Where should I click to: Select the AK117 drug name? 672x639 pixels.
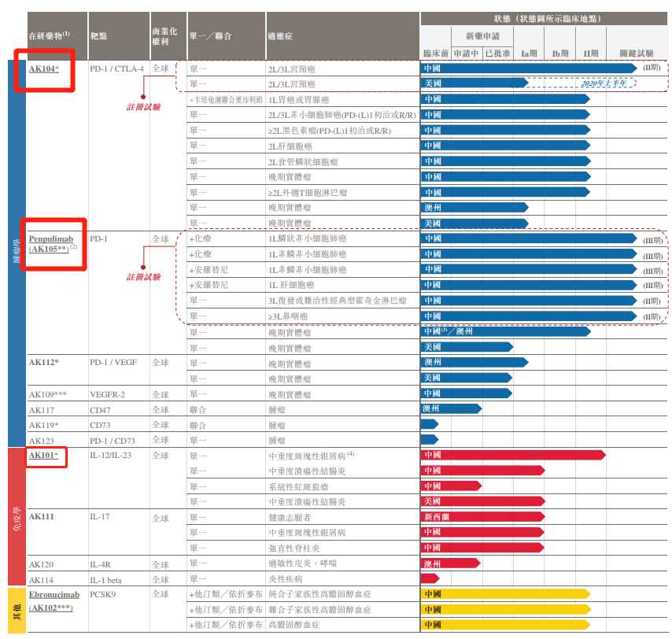tap(42, 410)
